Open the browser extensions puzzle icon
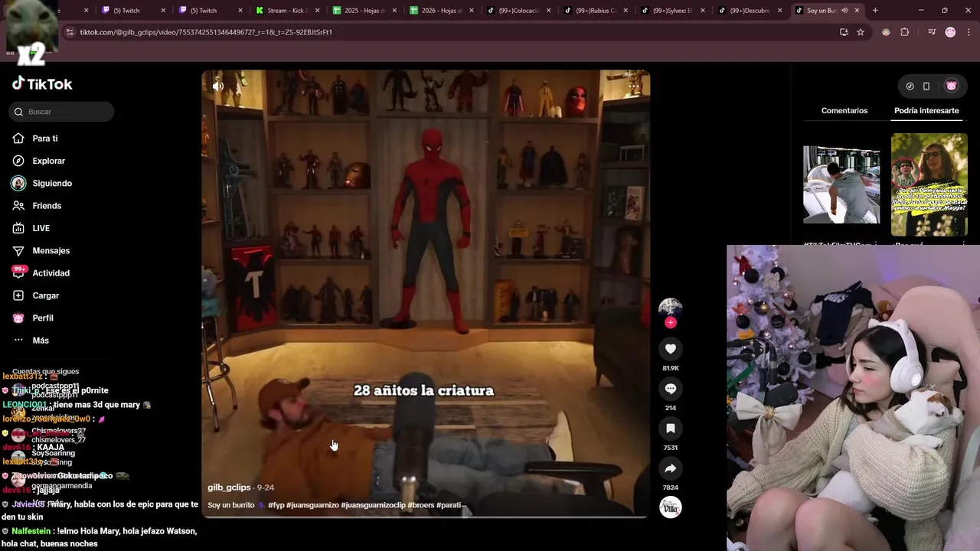This screenshot has width=980, height=551. [905, 32]
